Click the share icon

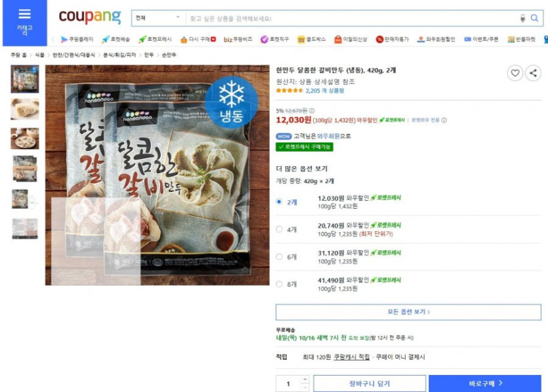pos(533,73)
